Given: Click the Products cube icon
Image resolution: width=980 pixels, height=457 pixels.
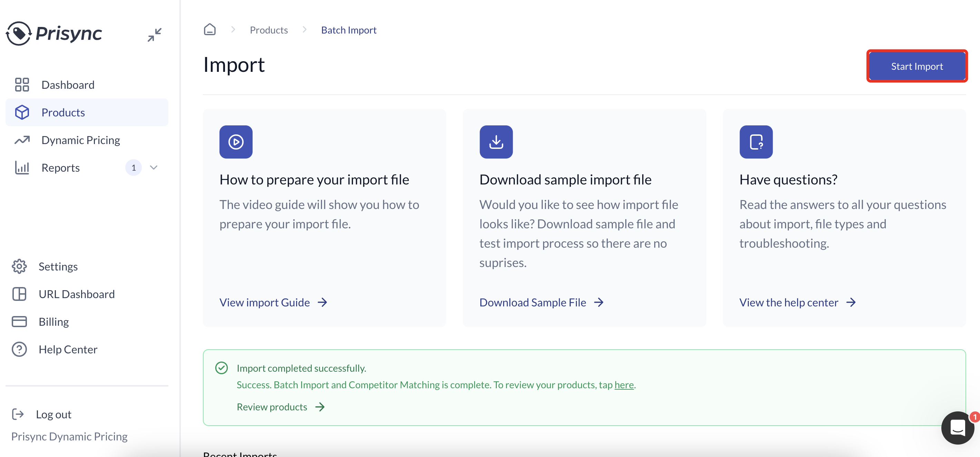Looking at the screenshot, I should (22, 112).
